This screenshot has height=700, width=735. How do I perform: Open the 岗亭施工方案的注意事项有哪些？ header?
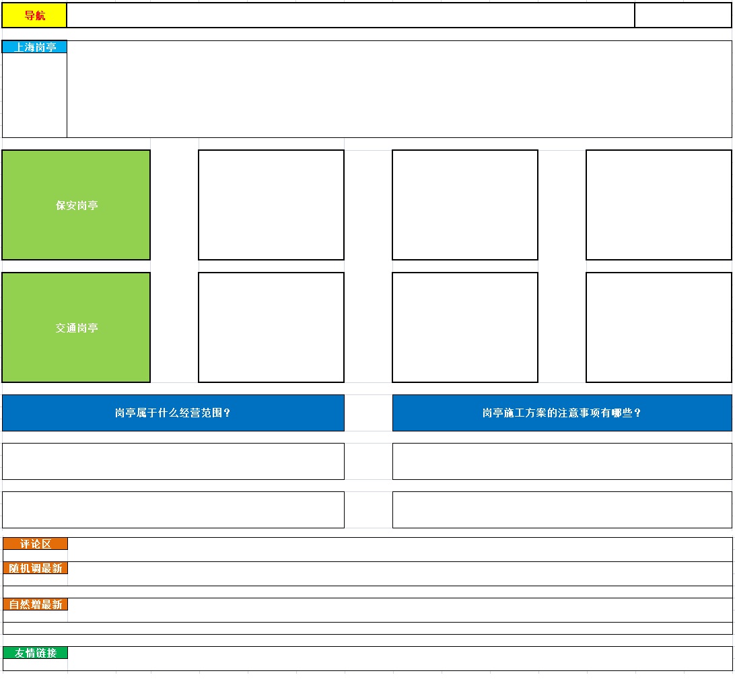point(562,413)
